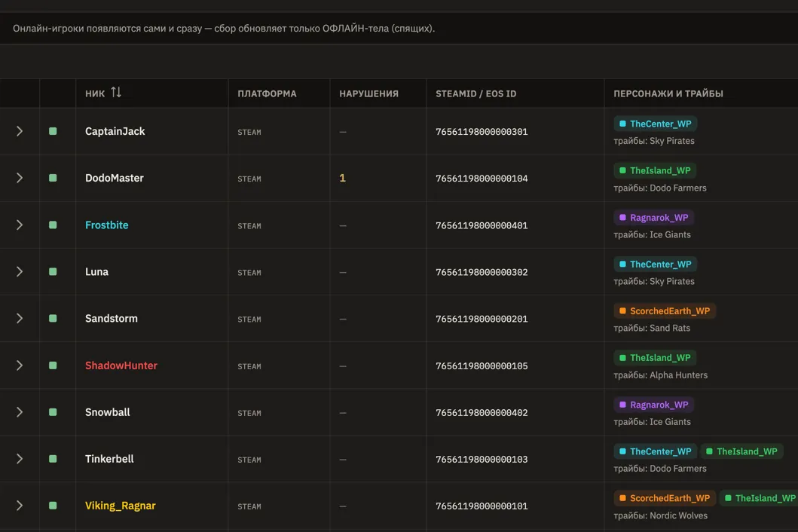Expand the Tinkerbell row chevron
This screenshot has height=532, width=798.
click(20, 459)
